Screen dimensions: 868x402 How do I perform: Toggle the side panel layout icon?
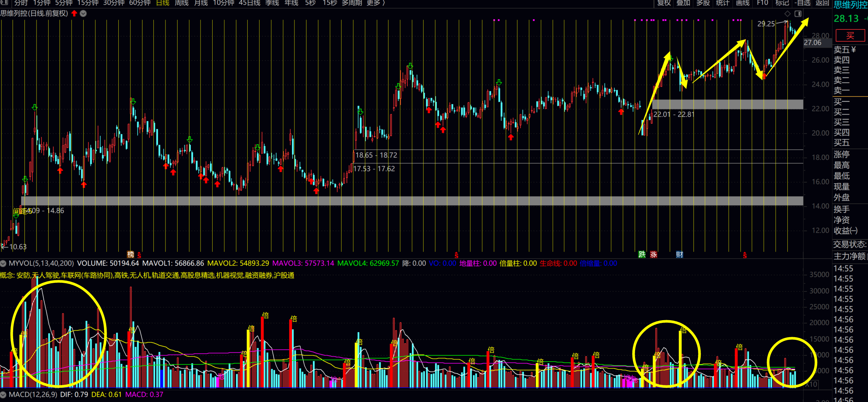pos(798,14)
